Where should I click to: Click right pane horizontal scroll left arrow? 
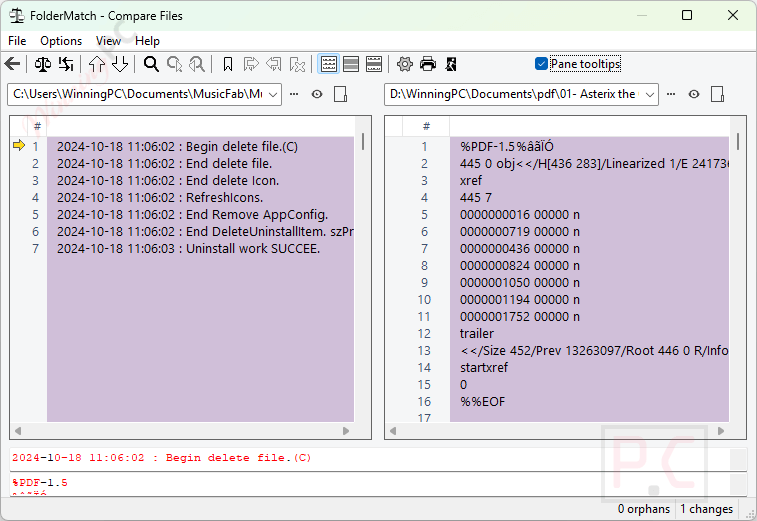(393, 431)
